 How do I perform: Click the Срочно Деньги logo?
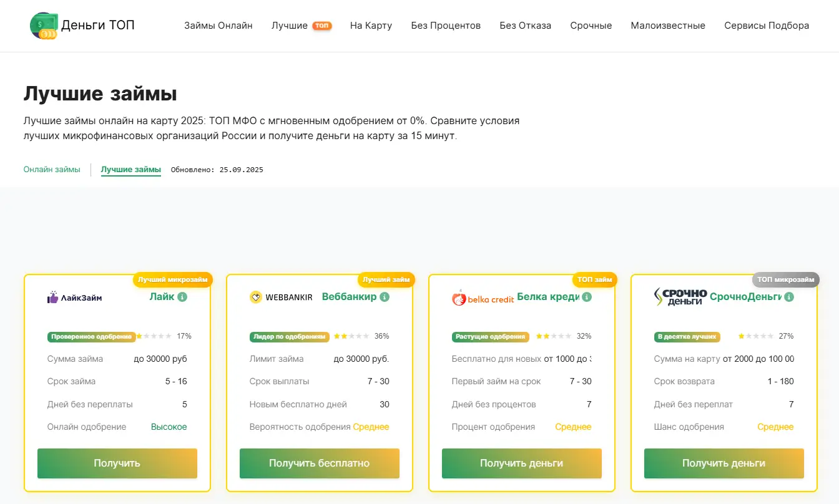click(680, 297)
